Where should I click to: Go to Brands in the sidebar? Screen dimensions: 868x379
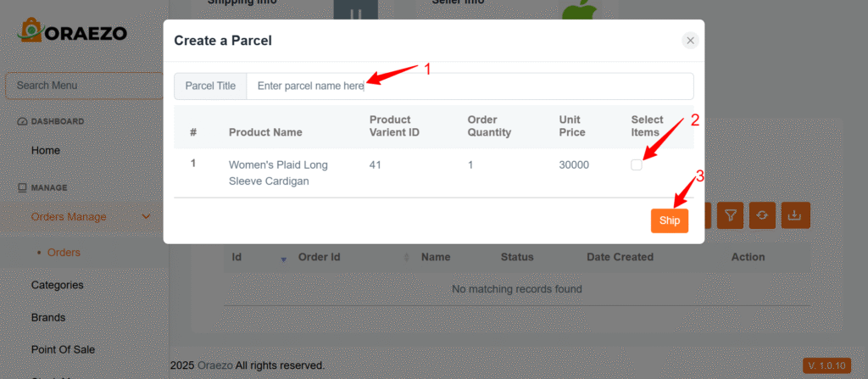[48, 317]
